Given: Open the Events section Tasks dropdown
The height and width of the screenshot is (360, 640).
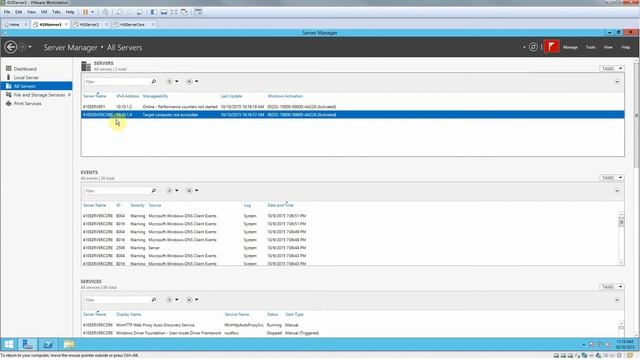Looking at the screenshot, I should pos(611,178).
